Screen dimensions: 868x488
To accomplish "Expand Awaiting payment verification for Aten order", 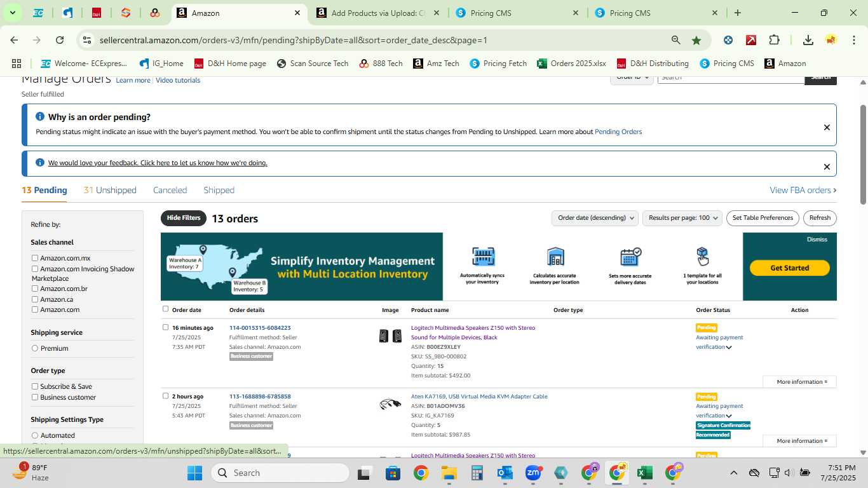I will (x=729, y=416).
